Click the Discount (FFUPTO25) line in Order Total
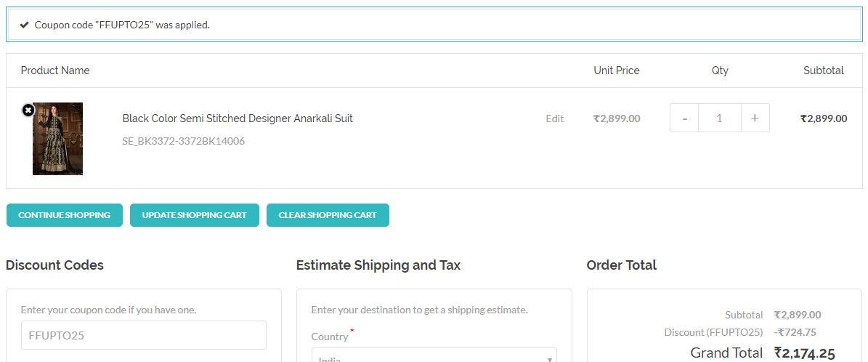This screenshot has height=362, width=868. tap(713, 332)
